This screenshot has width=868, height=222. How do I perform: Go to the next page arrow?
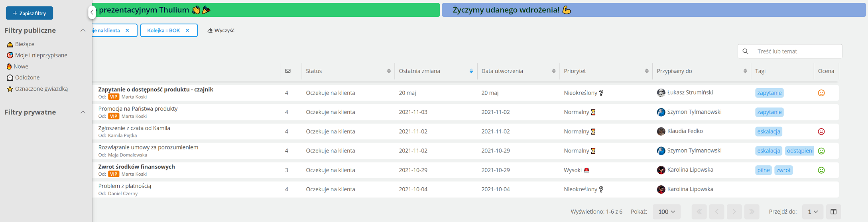point(734,212)
